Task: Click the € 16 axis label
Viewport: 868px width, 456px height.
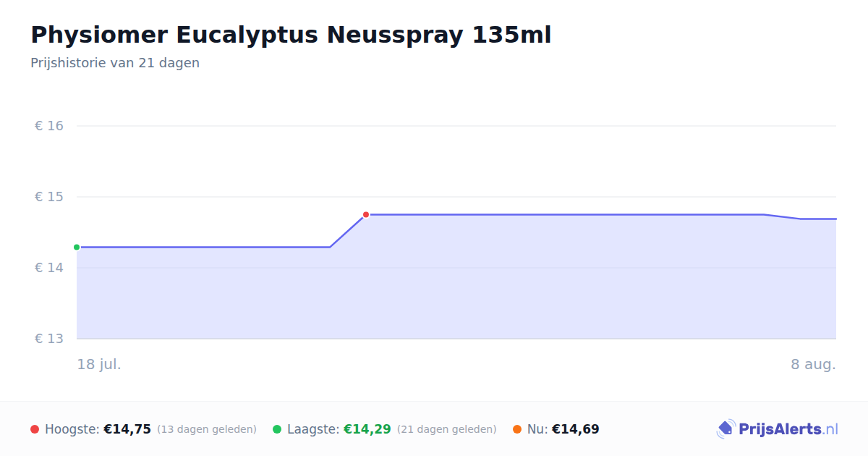Action: (49, 126)
